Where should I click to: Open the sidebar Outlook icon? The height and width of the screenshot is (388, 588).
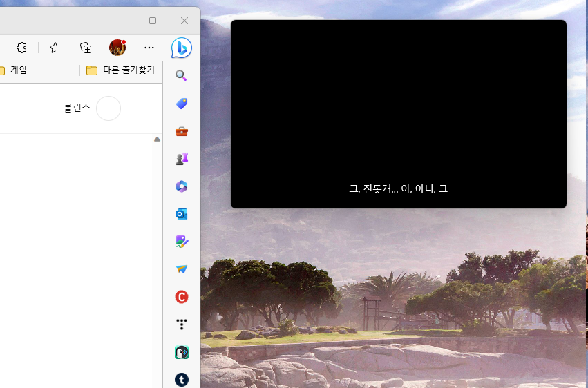182,214
